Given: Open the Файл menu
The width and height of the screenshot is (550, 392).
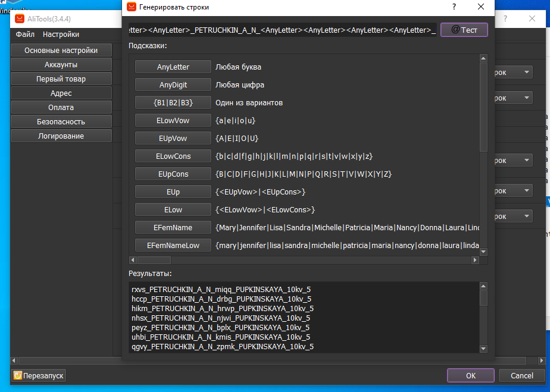Looking at the screenshot, I should click(x=25, y=35).
